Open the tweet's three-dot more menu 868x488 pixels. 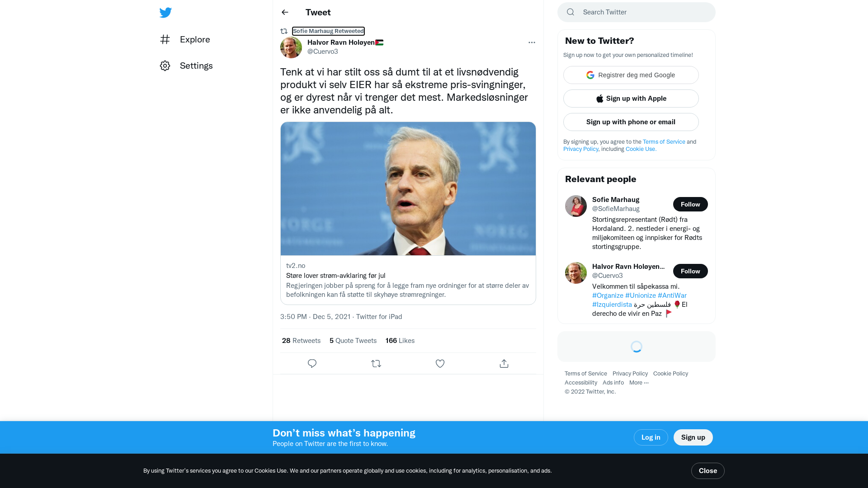532,42
